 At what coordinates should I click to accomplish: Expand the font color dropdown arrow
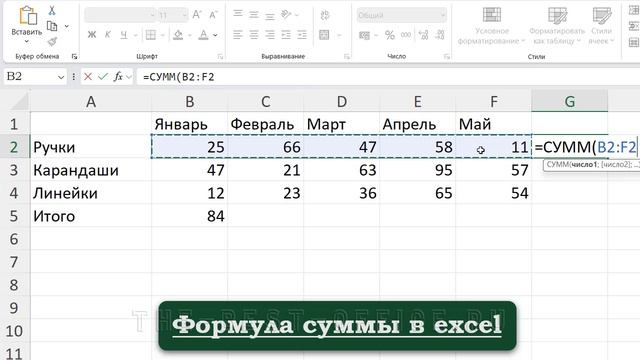tap(215, 36)
